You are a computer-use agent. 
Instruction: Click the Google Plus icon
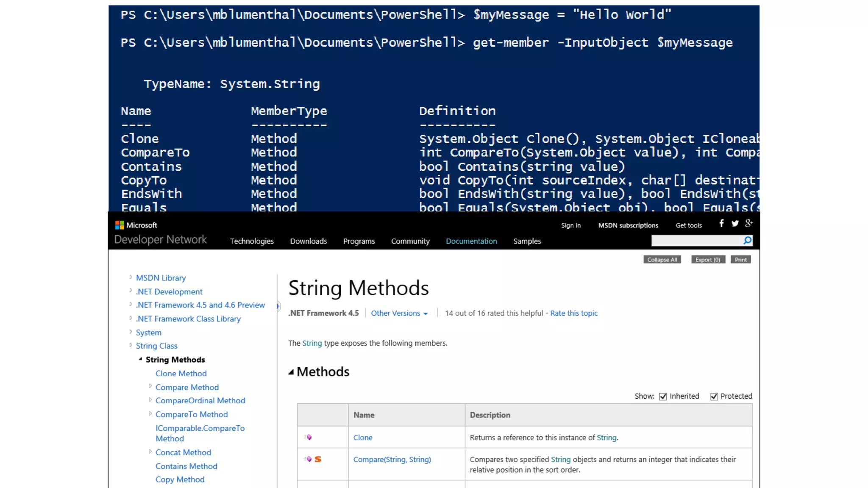749,223
